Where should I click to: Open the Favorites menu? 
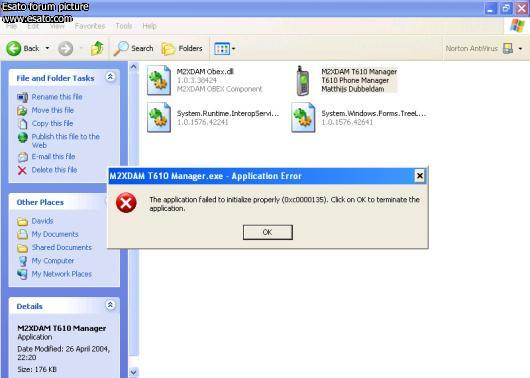[x=90, y=26]
